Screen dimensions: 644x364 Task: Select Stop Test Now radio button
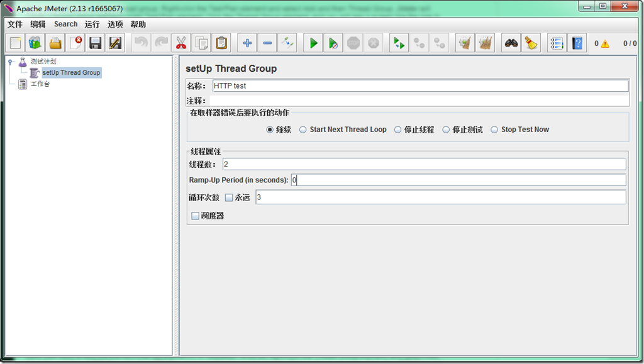494,130
